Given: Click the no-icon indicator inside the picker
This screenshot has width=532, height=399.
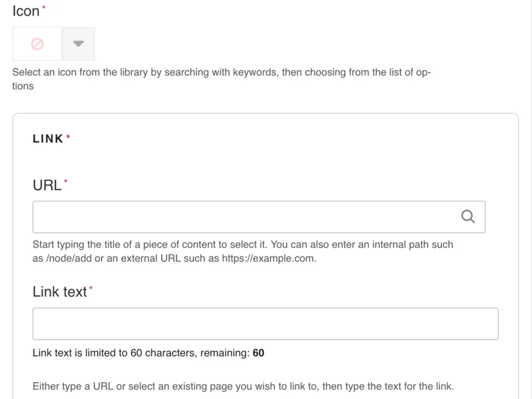Looking at the screenshot, I should coord(37,44).
